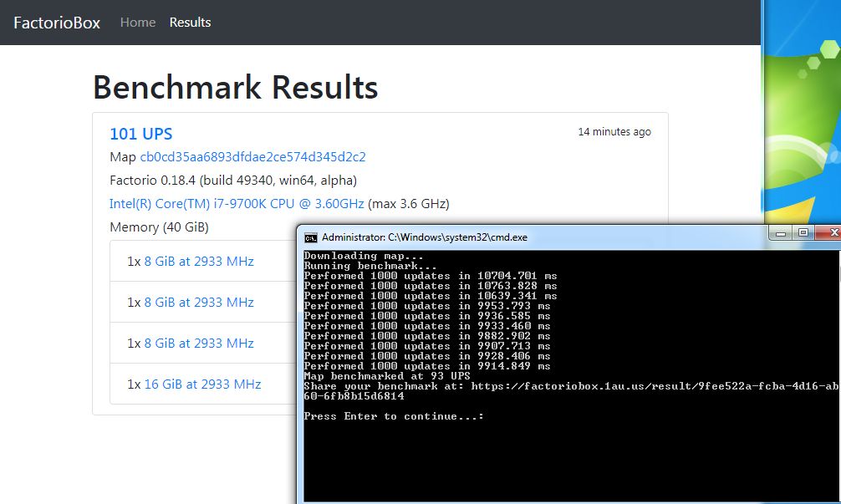
Task: Go to the Home nav item
Action: click(138, 23)
